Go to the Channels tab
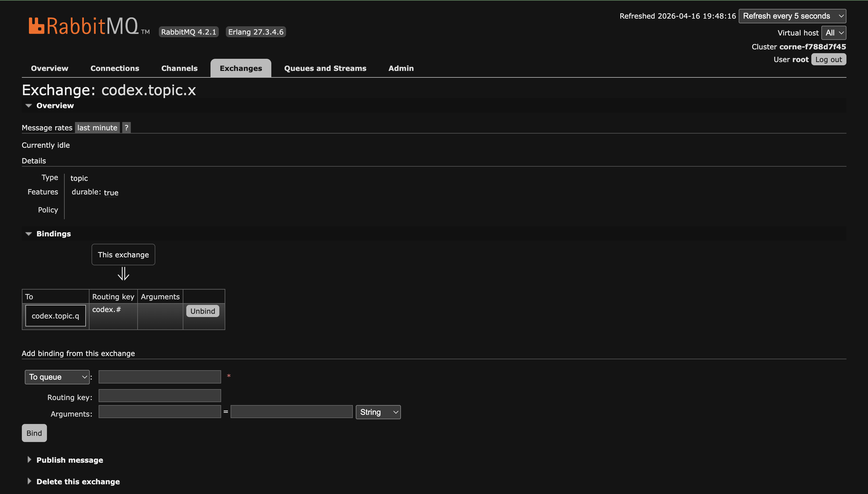The image size is (868, 494). click(179, 68)
